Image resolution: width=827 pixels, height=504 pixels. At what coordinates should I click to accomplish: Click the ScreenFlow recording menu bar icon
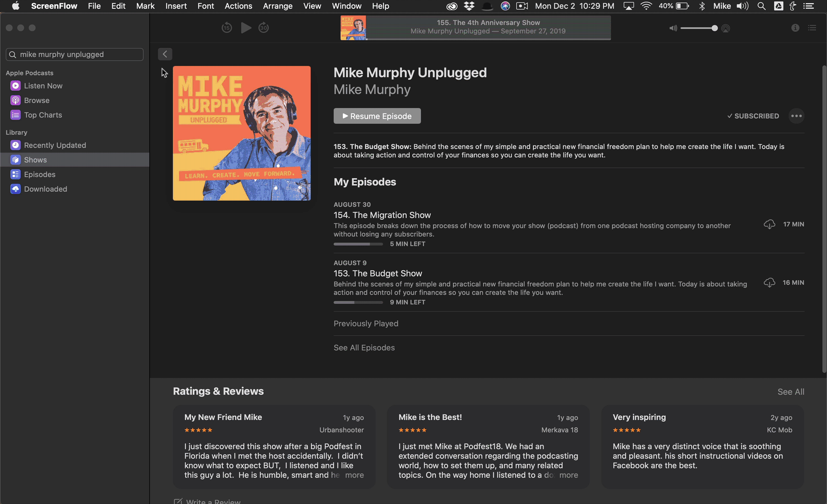pyautogui.click(x=522, y=6)
